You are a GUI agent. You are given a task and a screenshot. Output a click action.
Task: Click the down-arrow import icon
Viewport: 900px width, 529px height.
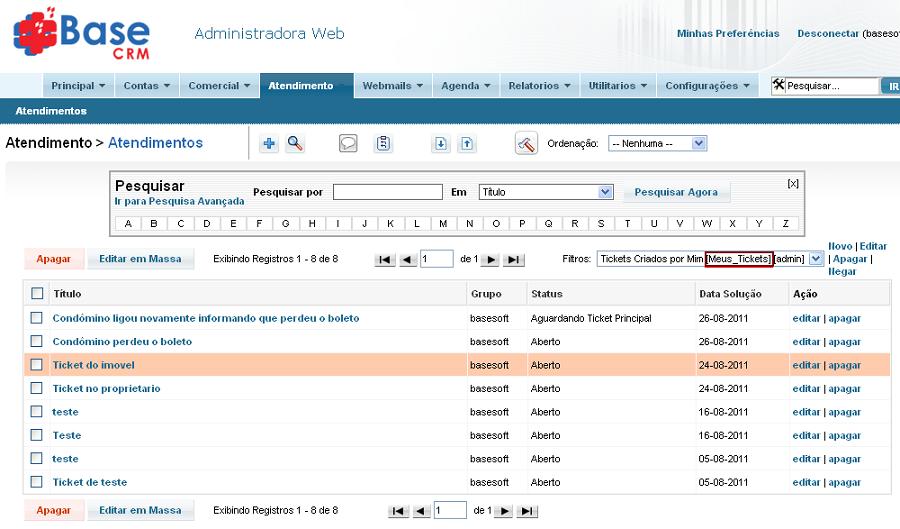click(x=441, y=144)
